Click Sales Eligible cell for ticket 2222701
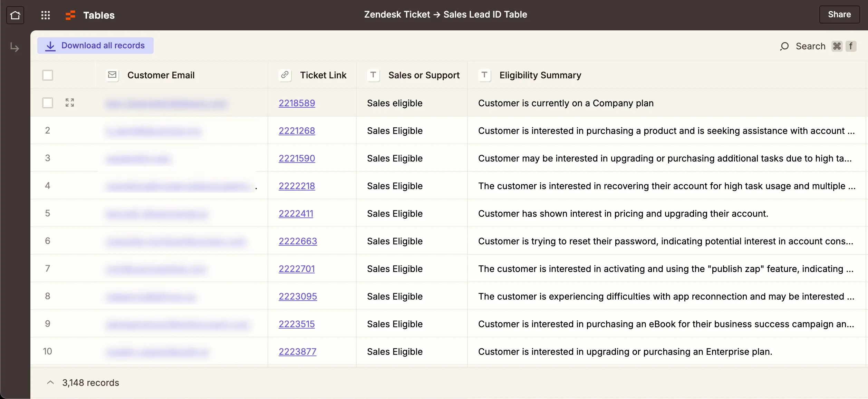This screenshot has height=399, width=868. click(x=412, y=269)
